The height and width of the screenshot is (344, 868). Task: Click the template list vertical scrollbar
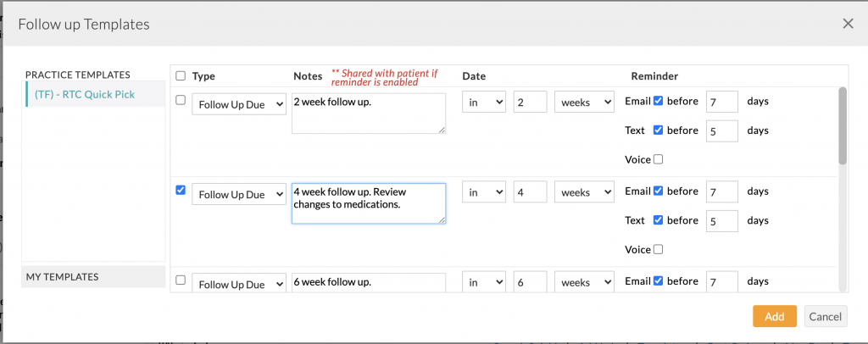pyautogui.click(x=842, y=127)
